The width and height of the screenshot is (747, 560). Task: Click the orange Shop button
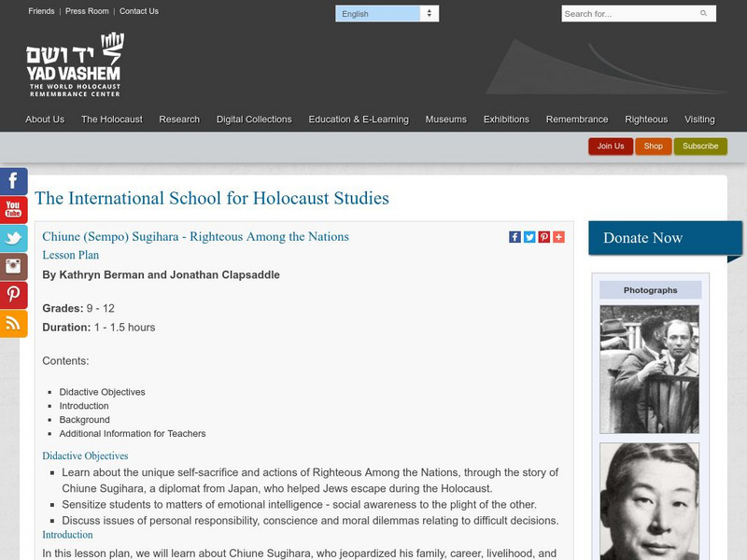[x=653, y=147]
